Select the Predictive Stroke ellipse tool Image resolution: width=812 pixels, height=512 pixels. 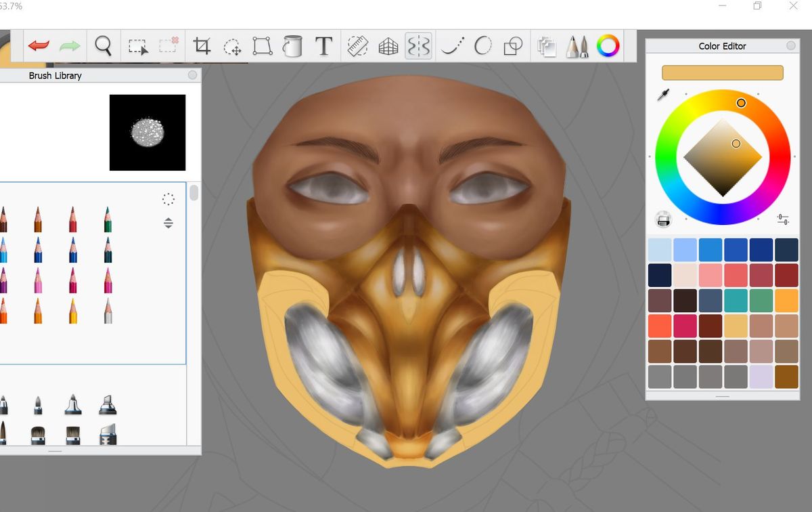pyautogui.click(x=482, y=46)
